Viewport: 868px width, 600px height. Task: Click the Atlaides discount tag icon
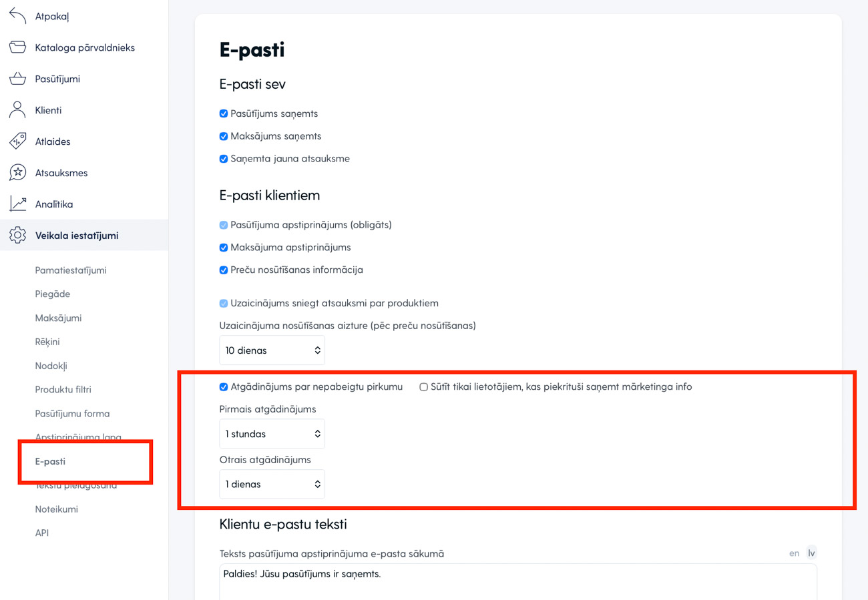(18, 141)
